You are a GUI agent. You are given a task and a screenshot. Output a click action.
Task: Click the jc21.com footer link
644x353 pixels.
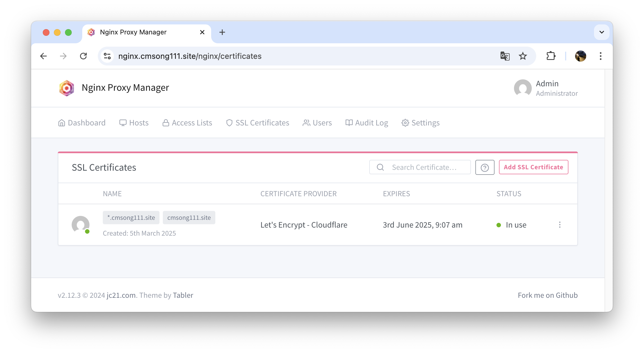(x=121, y=295)
